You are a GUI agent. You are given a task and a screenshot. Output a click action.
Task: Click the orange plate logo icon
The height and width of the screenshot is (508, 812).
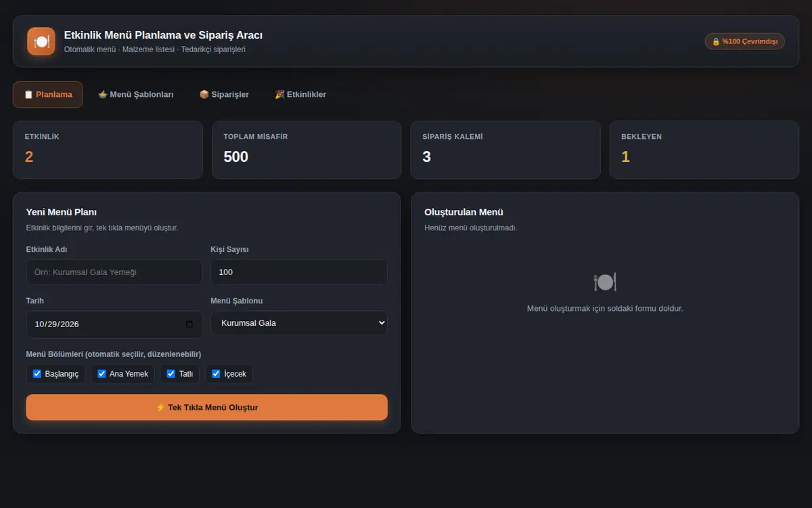[x=41, y=41]
